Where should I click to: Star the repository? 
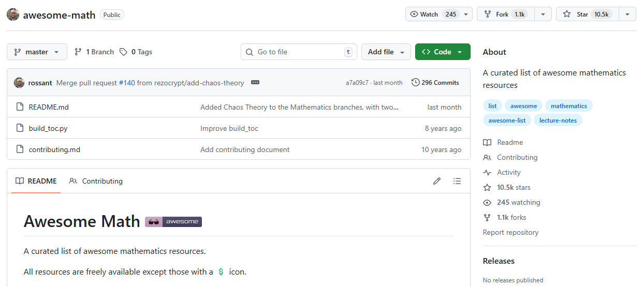587,14
